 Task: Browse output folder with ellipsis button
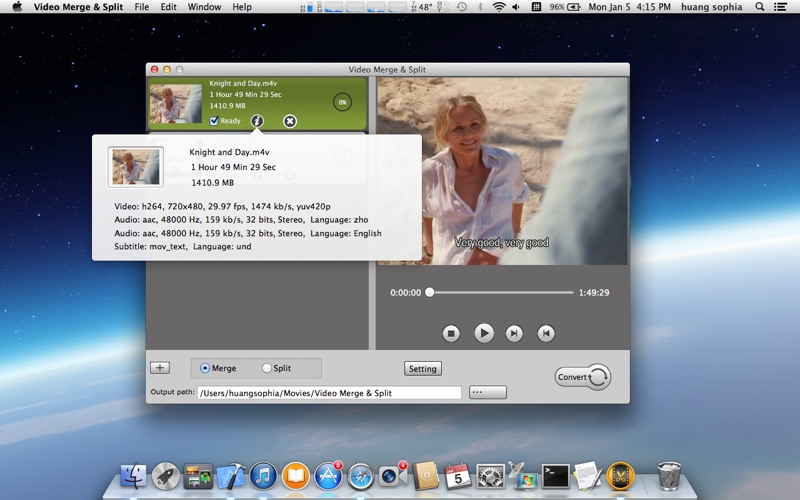pyautogui.click(x=488, y=392)
